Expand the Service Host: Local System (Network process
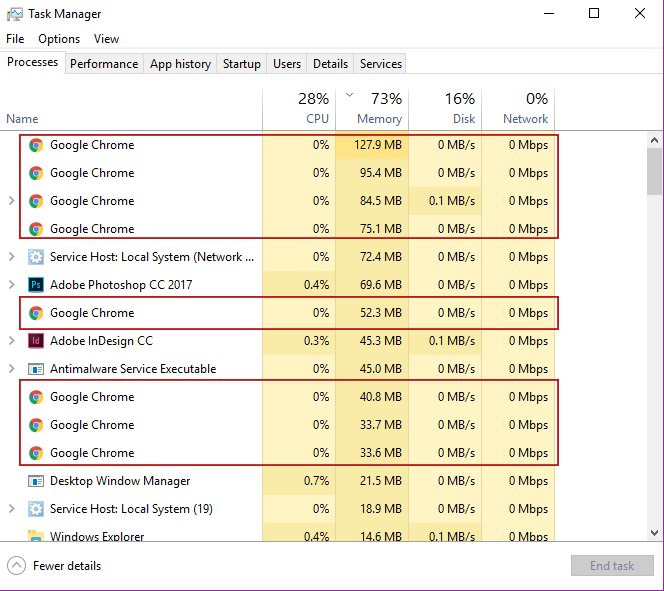Viewport: 664px width, 591px height. coord(12,257)
